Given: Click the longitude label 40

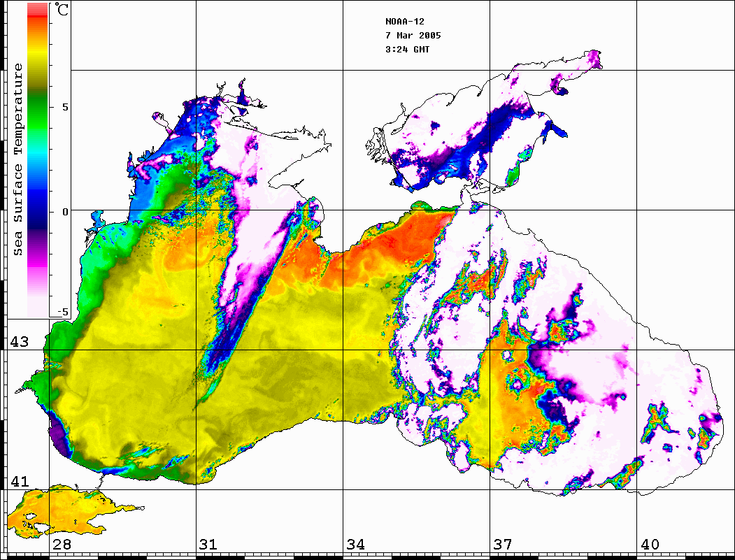Looking at the screenshot, I should [x=650, y=544].
